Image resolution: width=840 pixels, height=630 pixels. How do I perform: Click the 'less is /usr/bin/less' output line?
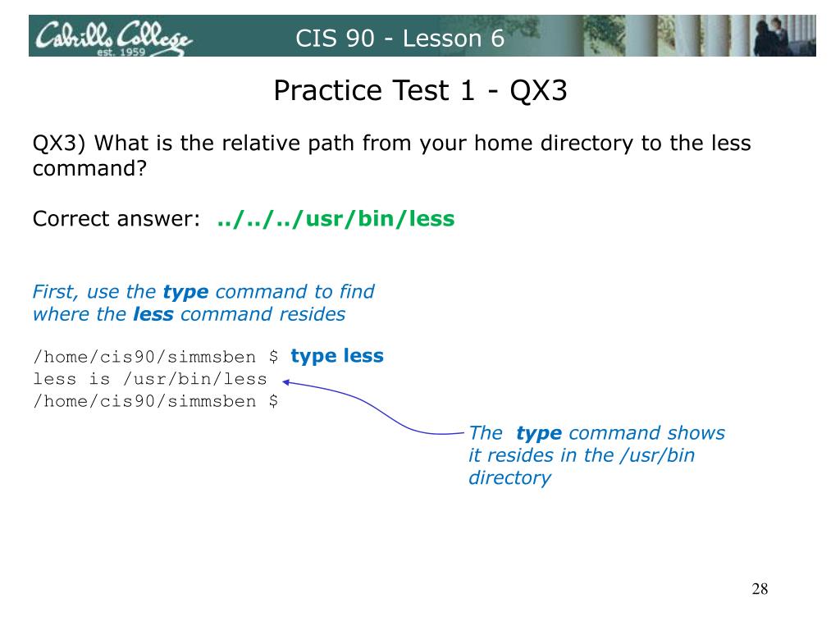tap(149, 379)
